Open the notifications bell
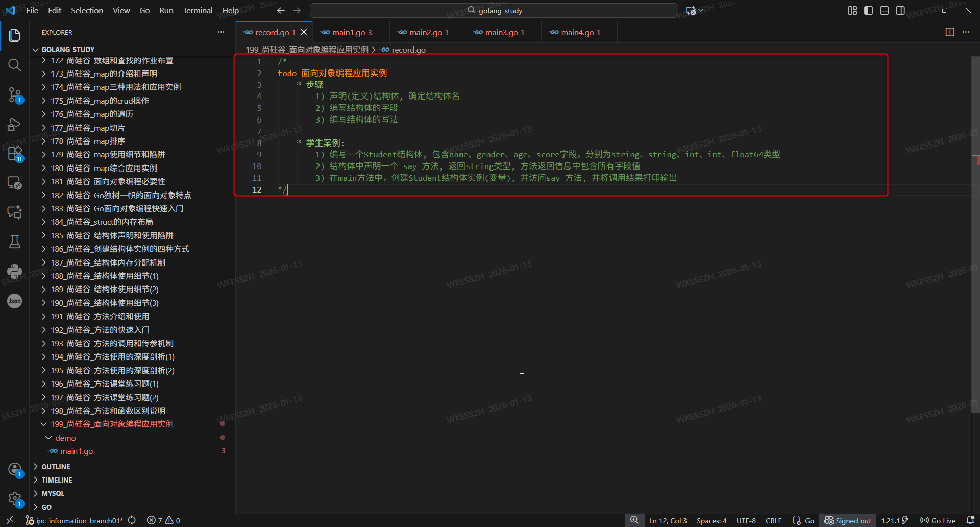This screenshot has height=527, width=980. pos(970,520)
